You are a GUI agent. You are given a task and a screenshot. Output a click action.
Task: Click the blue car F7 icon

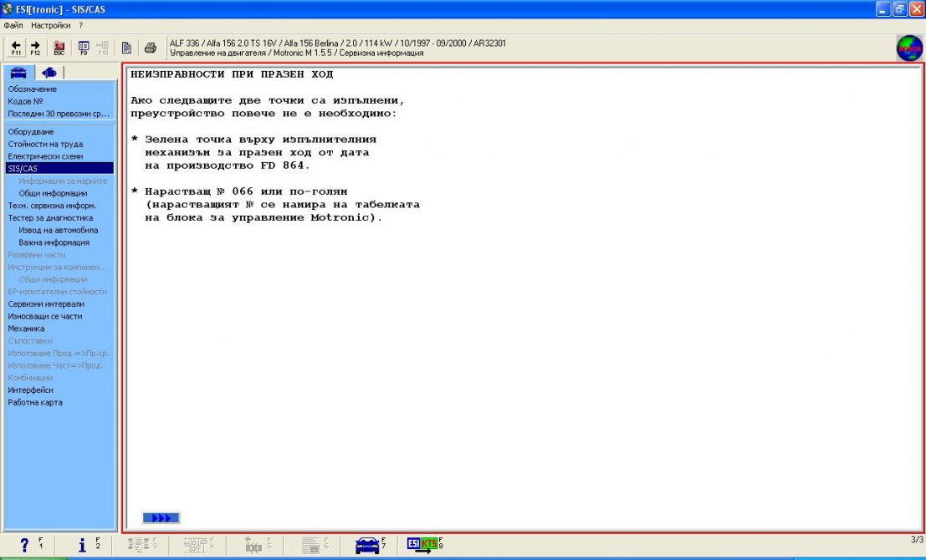click(367, 545)
